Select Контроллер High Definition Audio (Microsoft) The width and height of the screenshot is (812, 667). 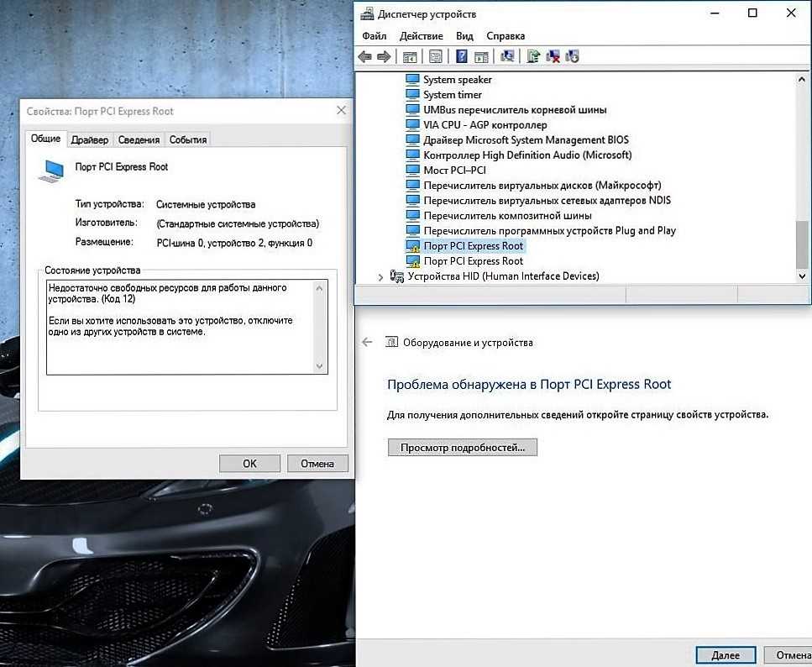pyautogui.click(x=527, y=155)
